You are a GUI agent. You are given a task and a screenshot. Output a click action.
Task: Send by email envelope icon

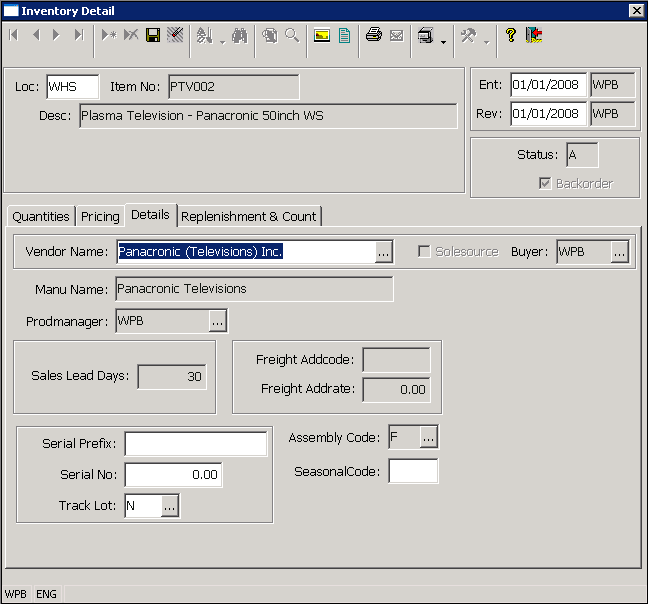[397, 36]
